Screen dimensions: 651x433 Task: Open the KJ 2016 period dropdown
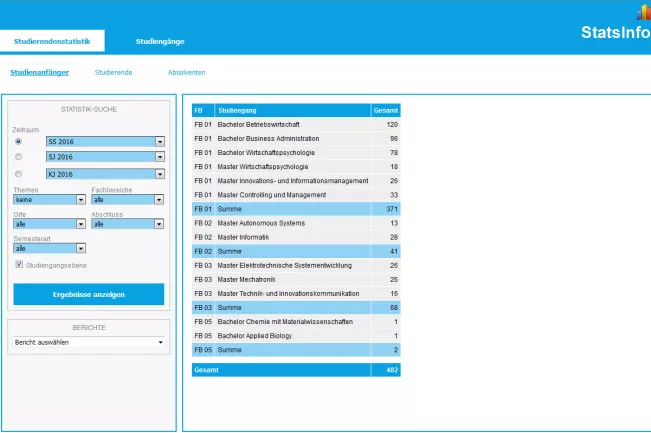pyautogui.click(x=160, y=174)
